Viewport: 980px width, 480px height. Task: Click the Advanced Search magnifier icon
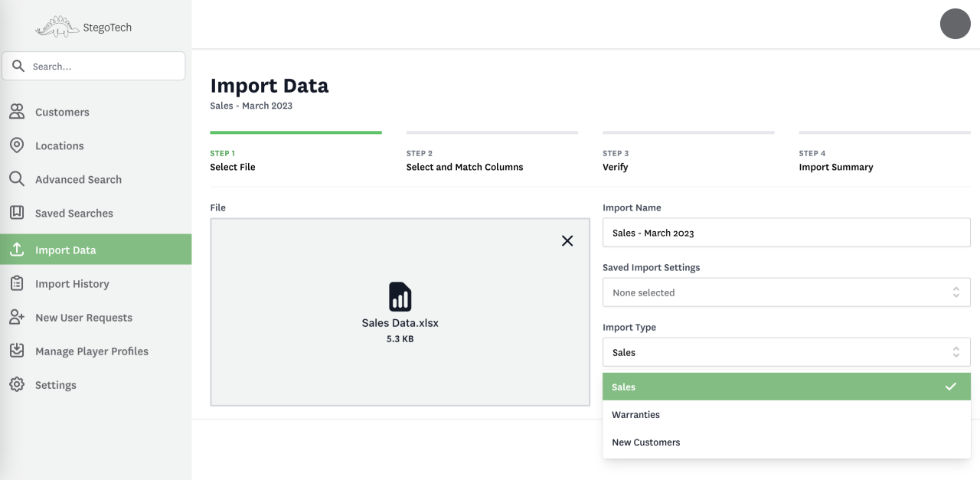pos(17,179)
